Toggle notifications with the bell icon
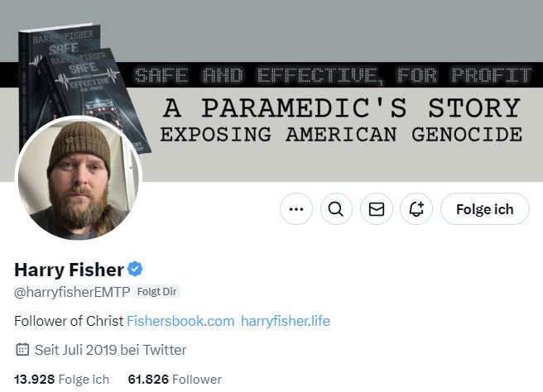This screenshot has height=392, width=543. pyautogui.click(x=416, y=209)
